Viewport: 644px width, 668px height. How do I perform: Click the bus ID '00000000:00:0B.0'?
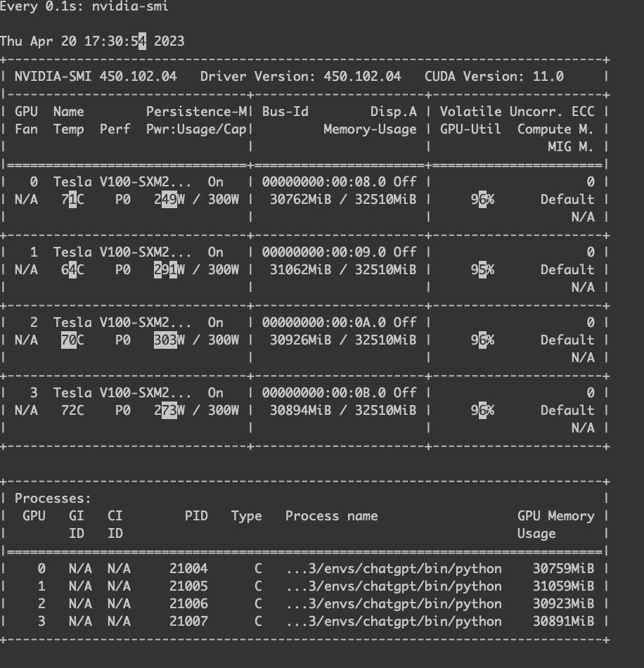coord(324,393)
